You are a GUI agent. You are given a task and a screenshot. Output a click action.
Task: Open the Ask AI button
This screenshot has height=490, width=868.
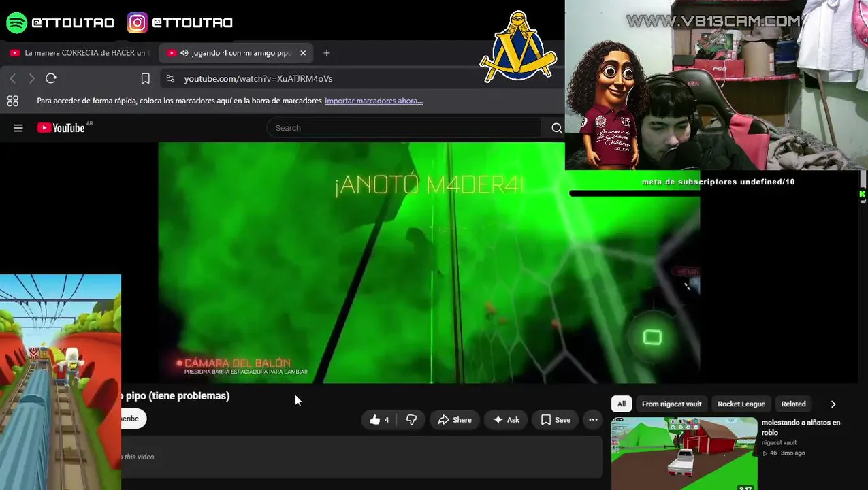click(506, 420)
